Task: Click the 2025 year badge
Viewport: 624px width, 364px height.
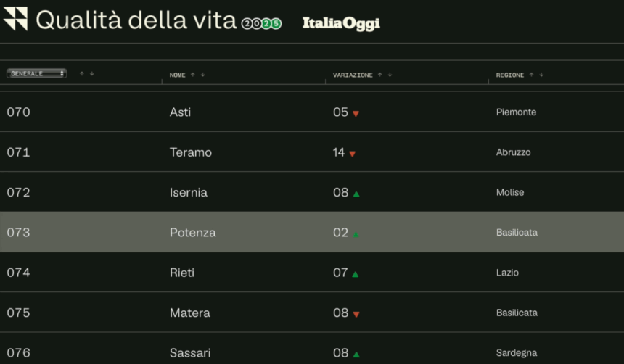Action: click(x=261, y=24)
